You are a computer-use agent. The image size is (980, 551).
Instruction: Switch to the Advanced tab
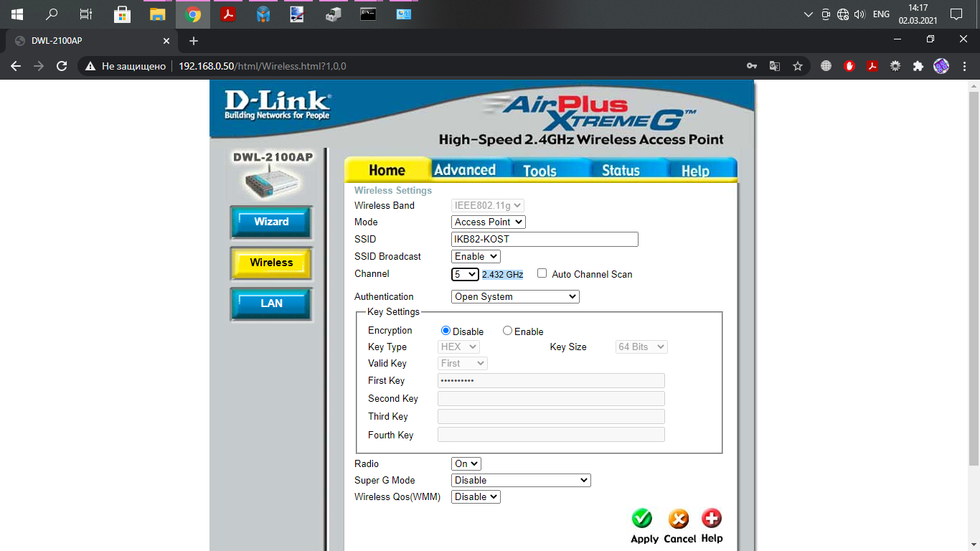click(464, 170)
